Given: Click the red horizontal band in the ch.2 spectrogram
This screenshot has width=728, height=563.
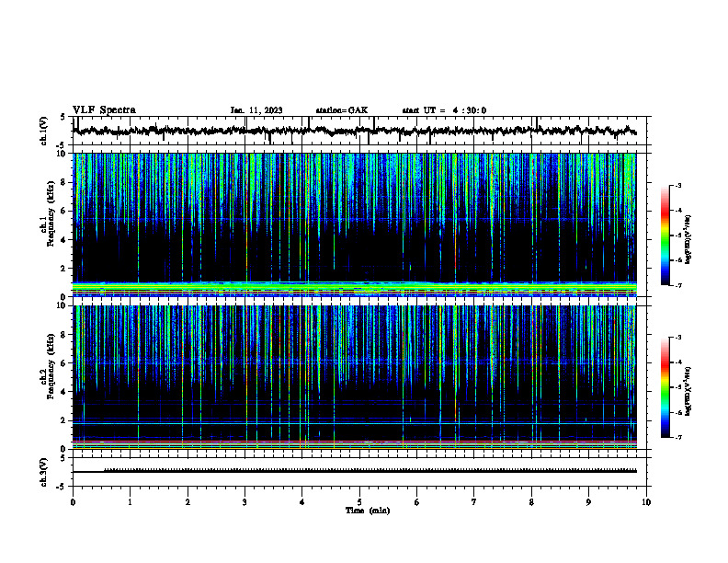Looking at the screenshot, I should 354,442.
